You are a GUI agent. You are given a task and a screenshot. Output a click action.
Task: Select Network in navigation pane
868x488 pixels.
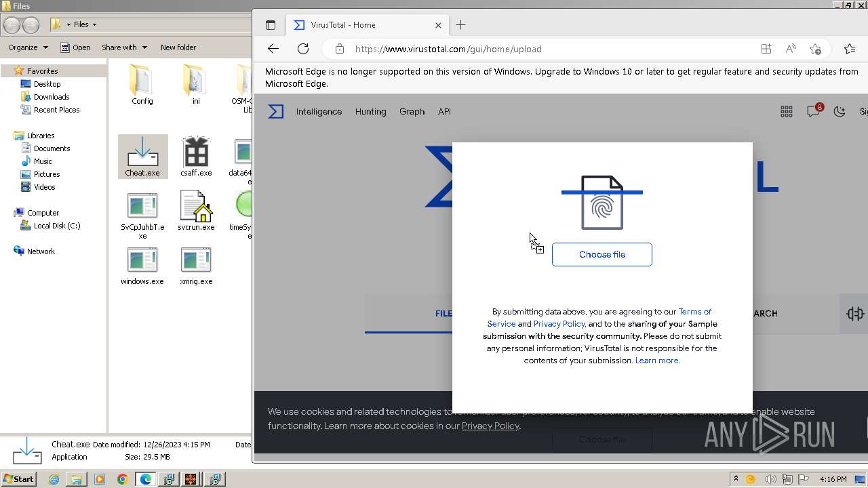click(41, 251)
